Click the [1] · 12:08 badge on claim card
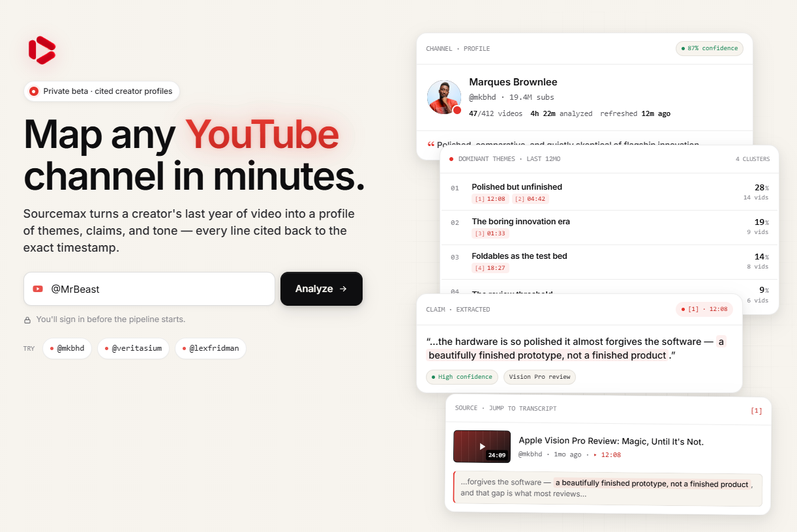 pyautogui.click(x=704, y=309)
